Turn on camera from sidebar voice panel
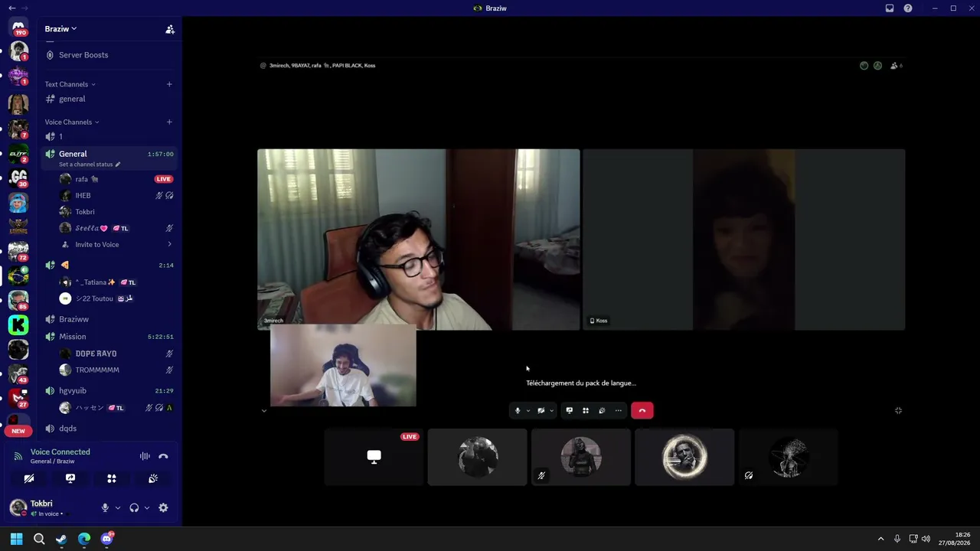The image size is (980, 551). coord(29,478)
